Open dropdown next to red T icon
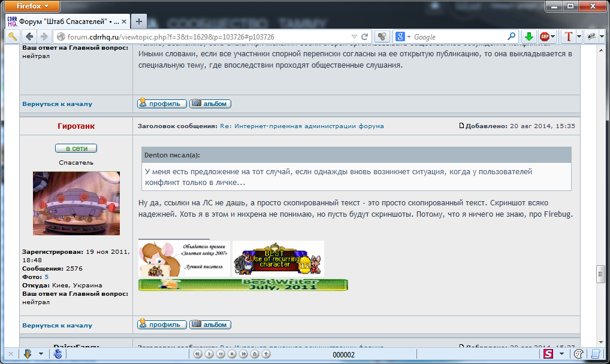The height and width of the screenshot is (364, 610). point(579,37)
